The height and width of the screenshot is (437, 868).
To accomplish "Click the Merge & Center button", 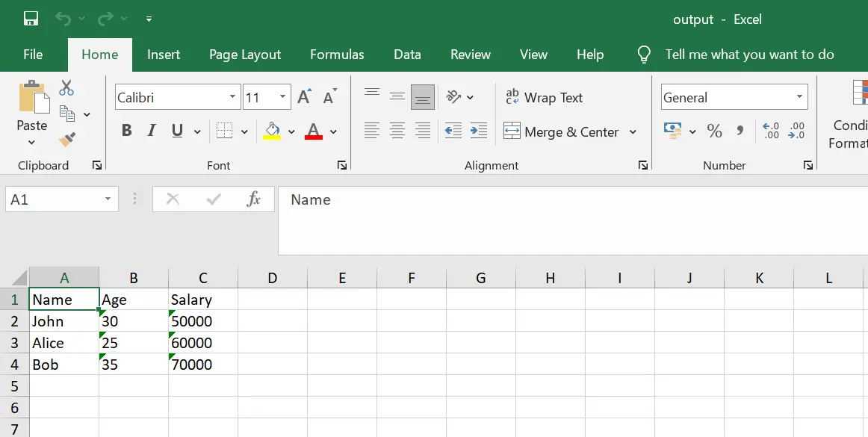I will click(x=562, y=131).
